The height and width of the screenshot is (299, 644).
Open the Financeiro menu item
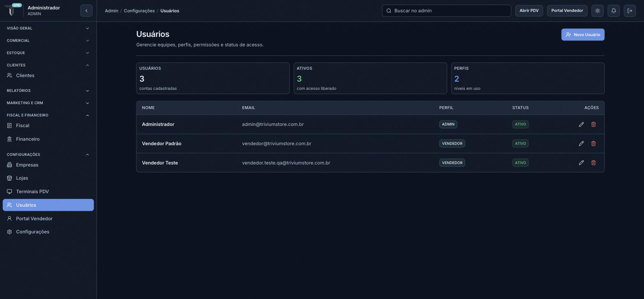[x=48, y=139]
